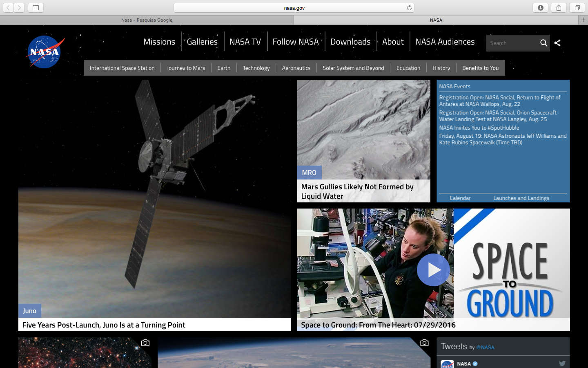The width and height of the screenshot is (588, 368).
Task: Click the nasa.gov address bar
Action: 294,8
